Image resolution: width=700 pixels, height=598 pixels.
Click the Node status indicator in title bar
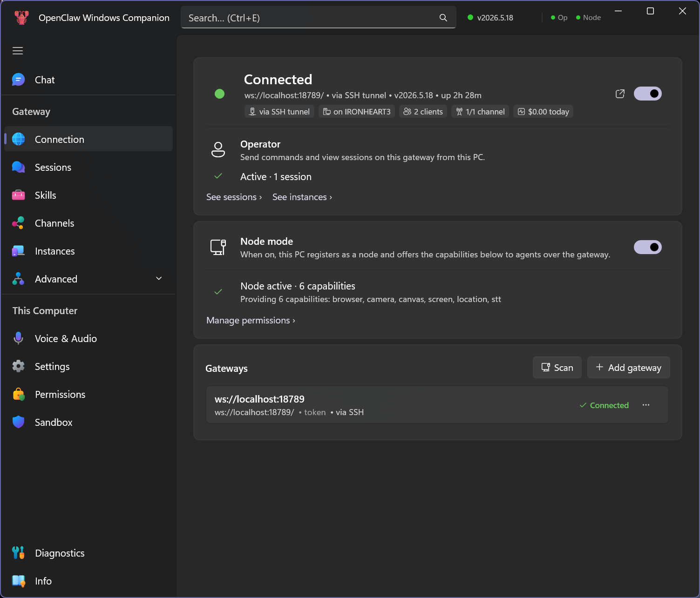(589, 18)
